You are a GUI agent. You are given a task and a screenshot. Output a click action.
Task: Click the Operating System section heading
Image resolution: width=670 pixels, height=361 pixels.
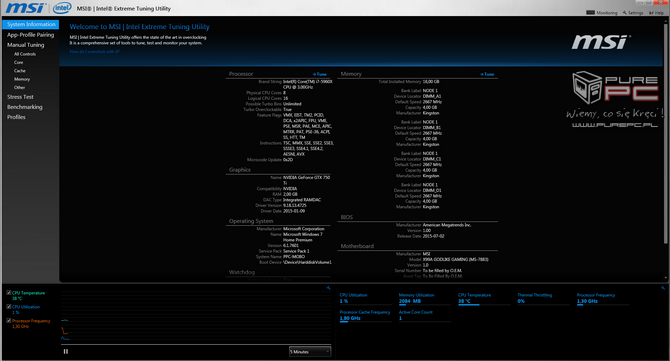(251, 221)
